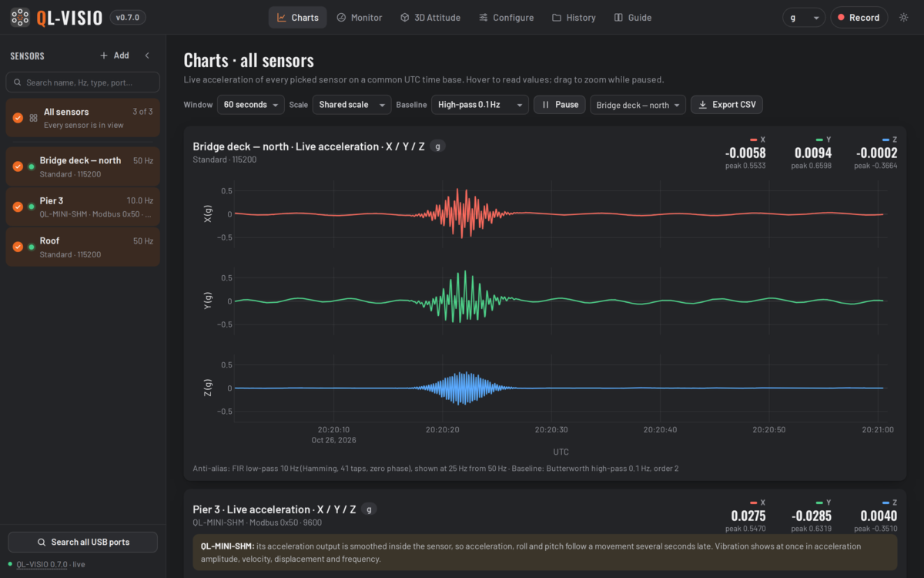The height and width of the screenshot is (578, 924).
Task: Click the Z value -0.0002 readout
Action: (877, 153)
